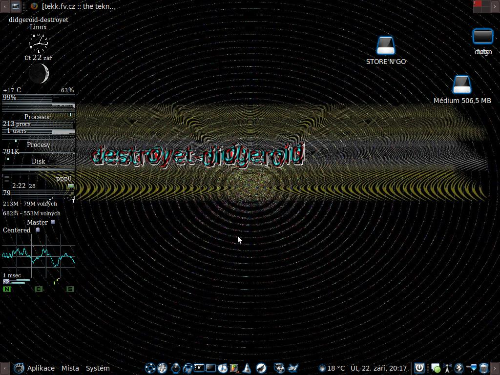Screen dimensions: 500x375
Task: Open the Aplikace menu
Action: click(x=40, y=368)
